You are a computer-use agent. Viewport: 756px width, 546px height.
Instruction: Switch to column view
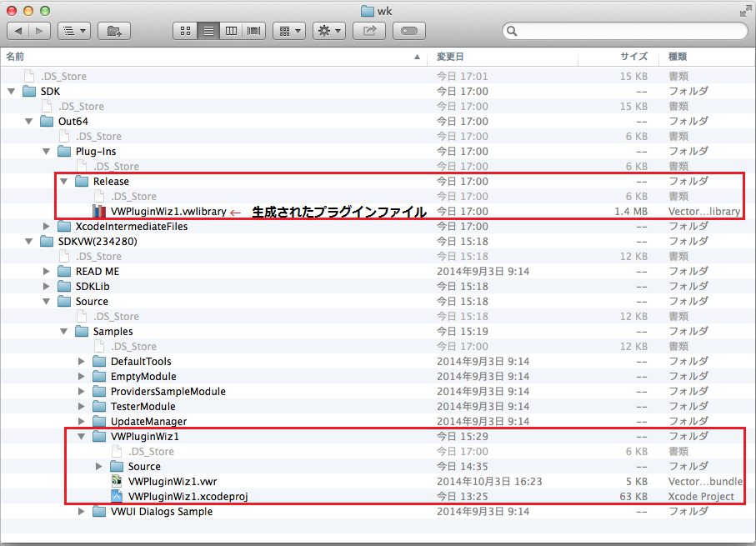(231, 32)
